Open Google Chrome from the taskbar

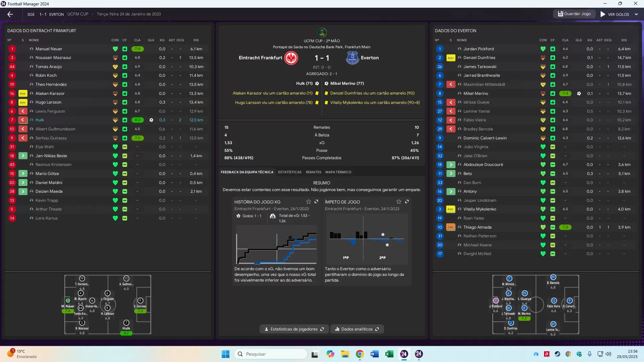click(360, 354)
